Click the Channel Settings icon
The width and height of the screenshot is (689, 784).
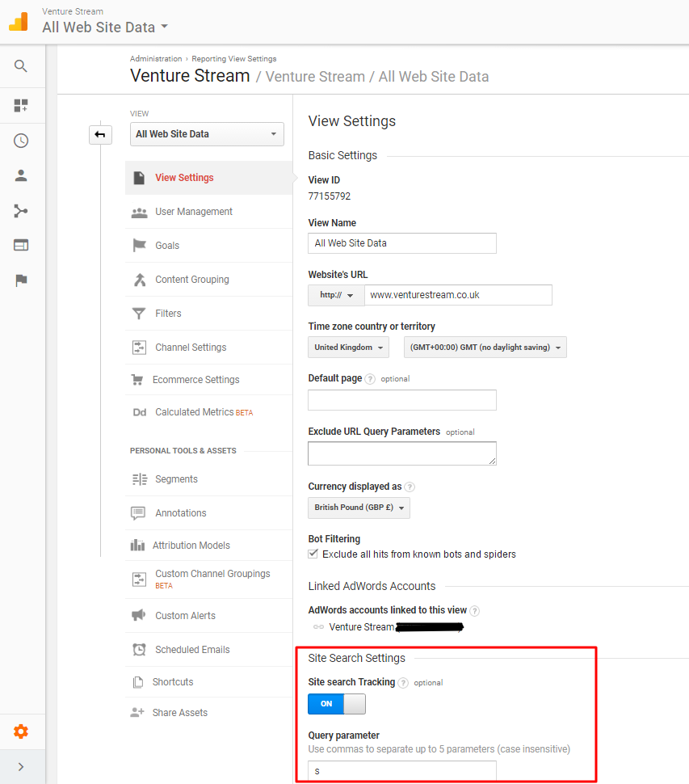coord(139,348)
